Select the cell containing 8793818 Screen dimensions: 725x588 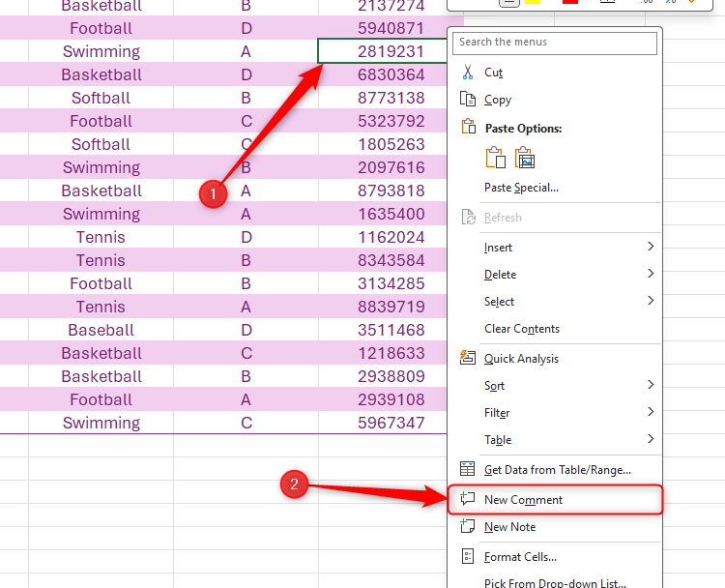click(x=391, y=191)
